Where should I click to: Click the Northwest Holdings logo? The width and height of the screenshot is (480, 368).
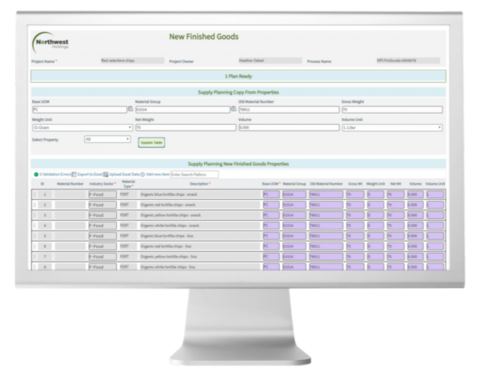point(50,43)
